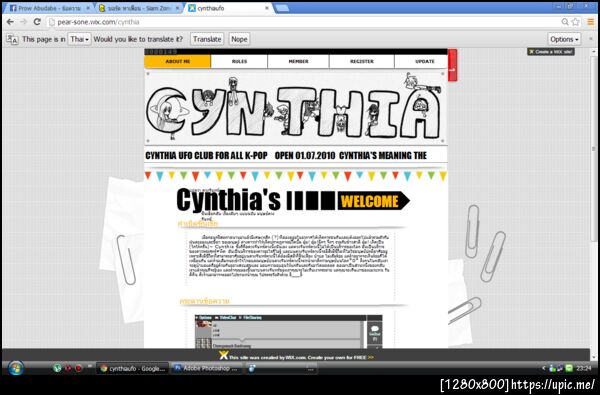Close the Prow Abudabe Facebook tab
The height and width of the screenshot is (395, 600).
click(x=88, y=8)
